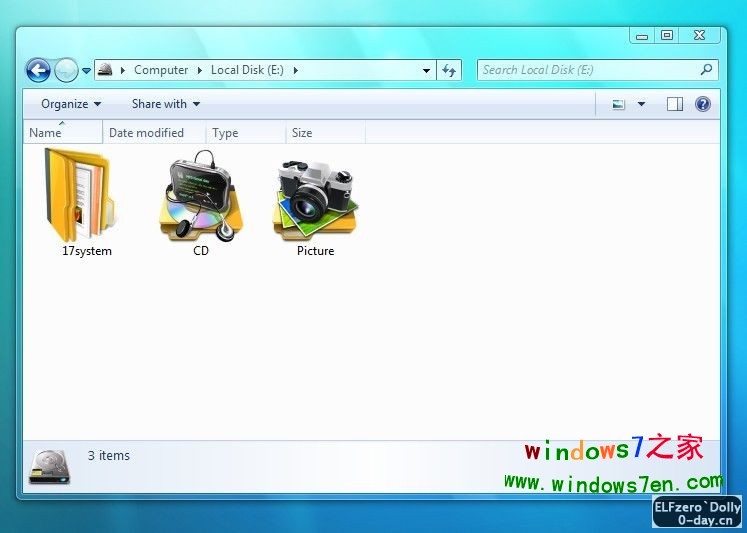Viewport: 747px width, 533px height.
Task: Open the recent pages dropdown arrow
Action: coord(87,71)
